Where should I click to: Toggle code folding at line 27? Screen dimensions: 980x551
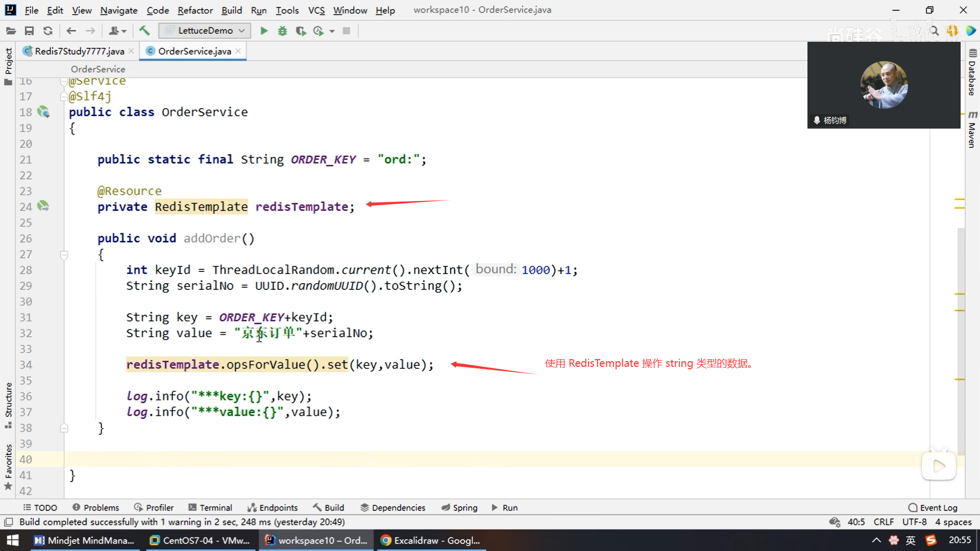click(x=64, y=254)
